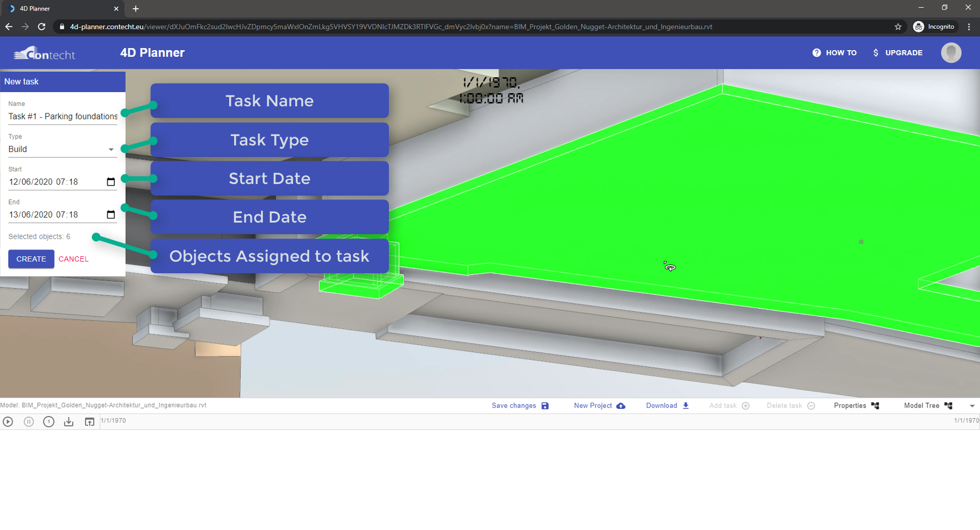Click the cloud upload icon for New Project
980x530 pixels.
click(x=621, y=406)
